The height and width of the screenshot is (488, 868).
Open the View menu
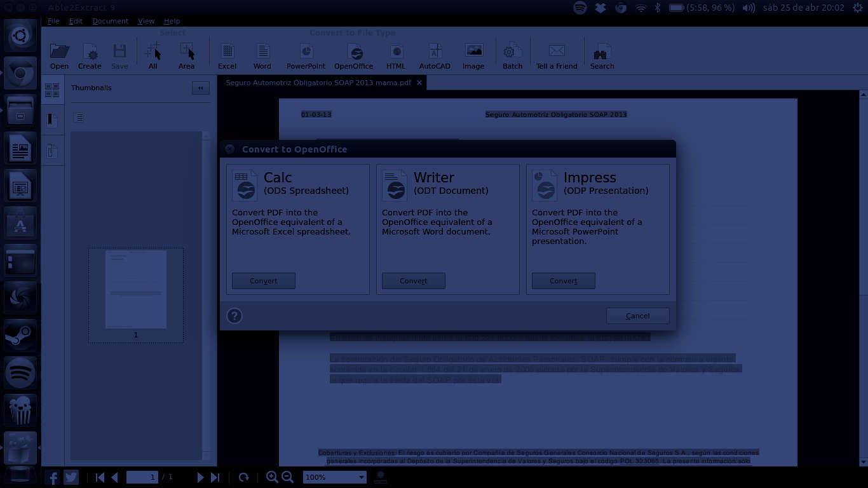pos(146,21)
